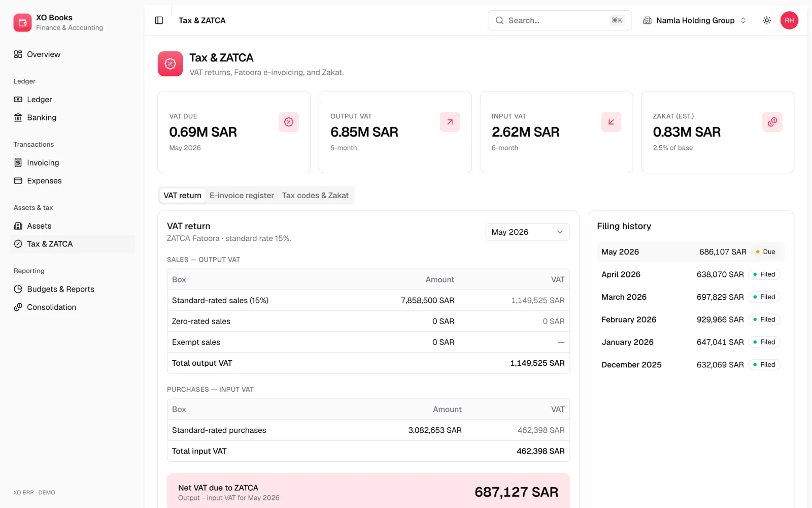Click the VAT Due card icon
This screenshot has height=508, width=812.
pos(289,122)
